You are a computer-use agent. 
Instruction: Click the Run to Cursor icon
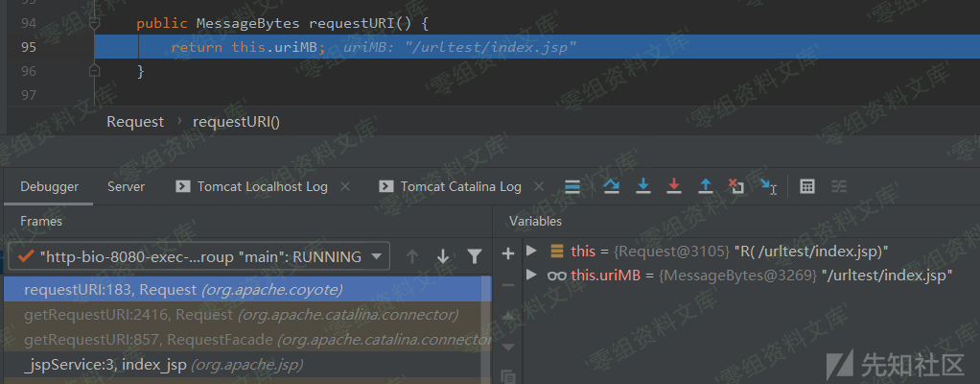point(768,186)
